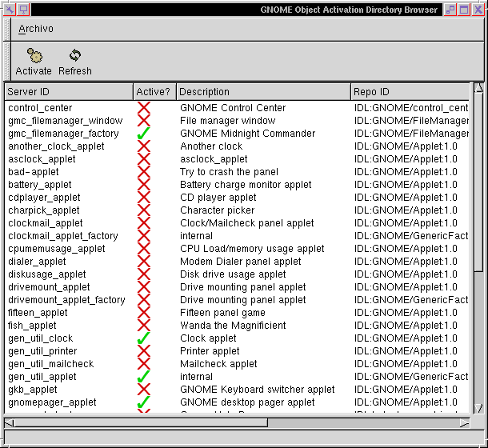Screen dimensions: 488x448
Task: Select the gkb_applet row
Action: pyautogui.click(x=237, y=389)
